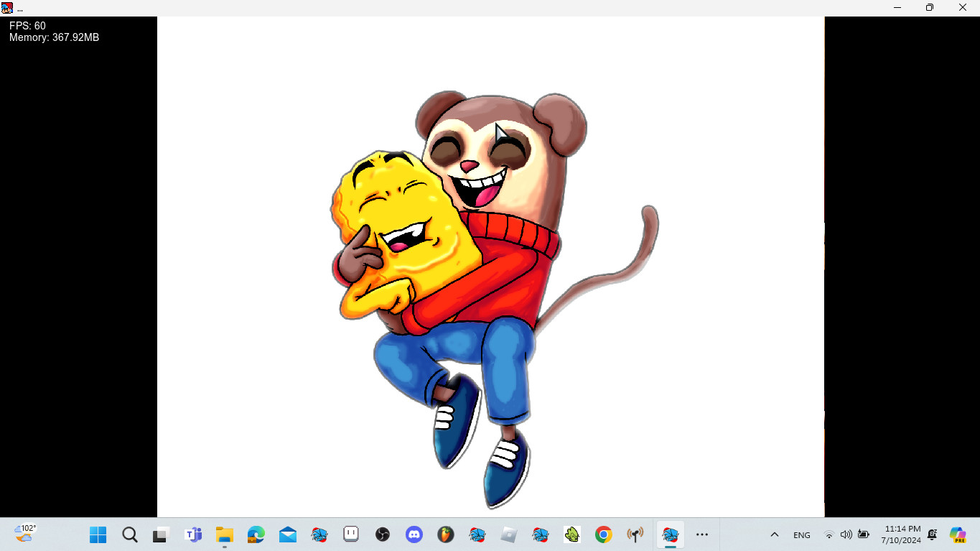
Task: Launch Microsoft Edge from the taskbar
Action: click(x=256, y=534)
